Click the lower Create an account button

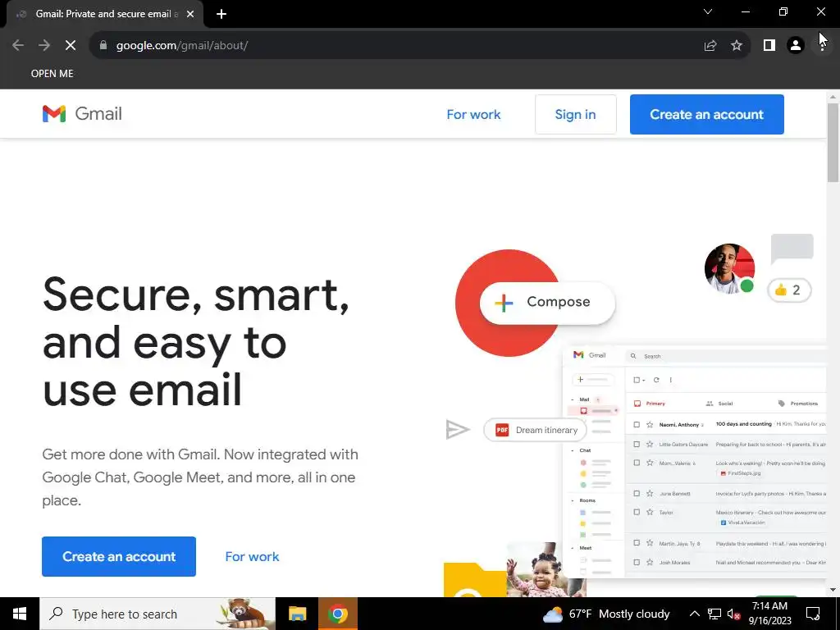point(119,557)
